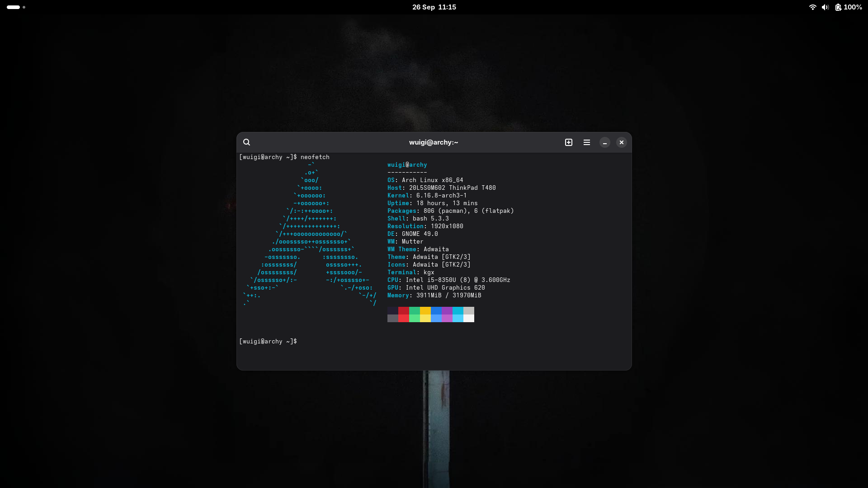Click the small second workspace dot
The height and width of the screenshot is (488, 868).
pos(24,7)
